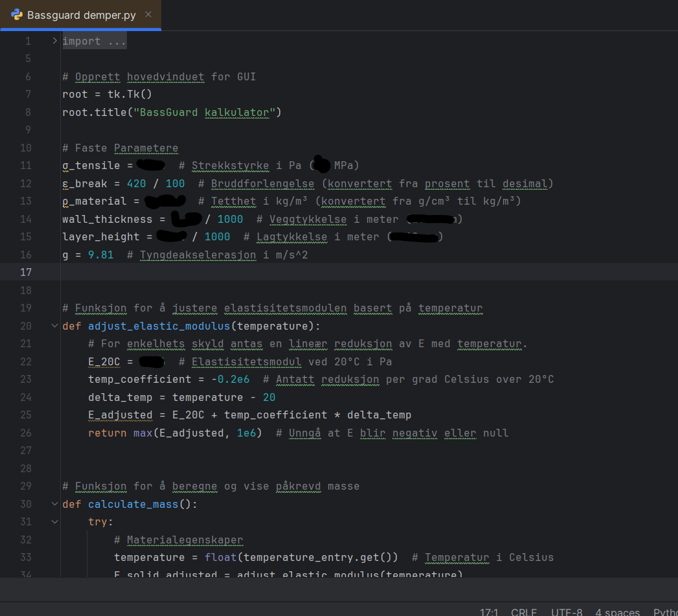Expand the collapsed import block on line 1
Screen dimensions: 678x616
coord(54,41)
